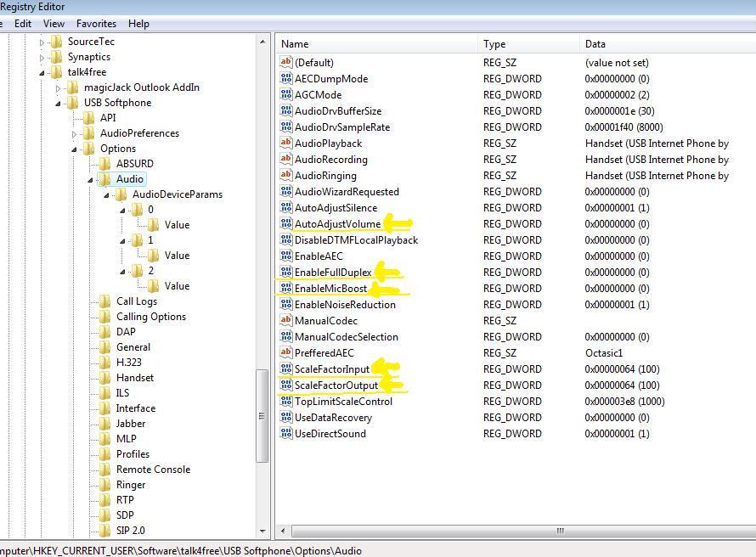The width and height of the screenshot is (756, 557).
Task: Click the Remote Console folder icon
Action: (x=105, y=470)
